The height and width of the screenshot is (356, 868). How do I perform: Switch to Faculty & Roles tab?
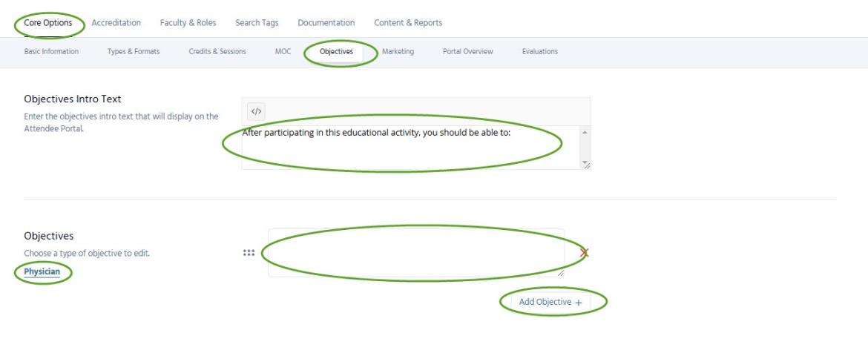188,23
